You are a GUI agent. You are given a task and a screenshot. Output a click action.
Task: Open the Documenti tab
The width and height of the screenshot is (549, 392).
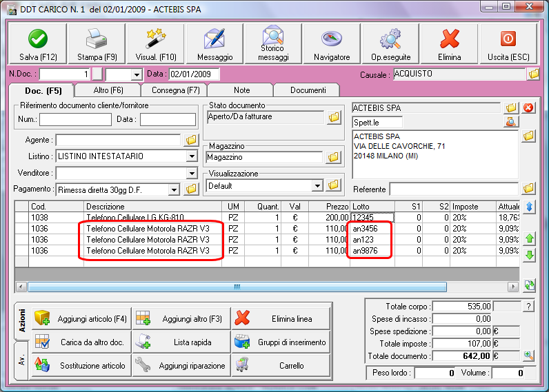pyautogui.click(x=308, y=90)
